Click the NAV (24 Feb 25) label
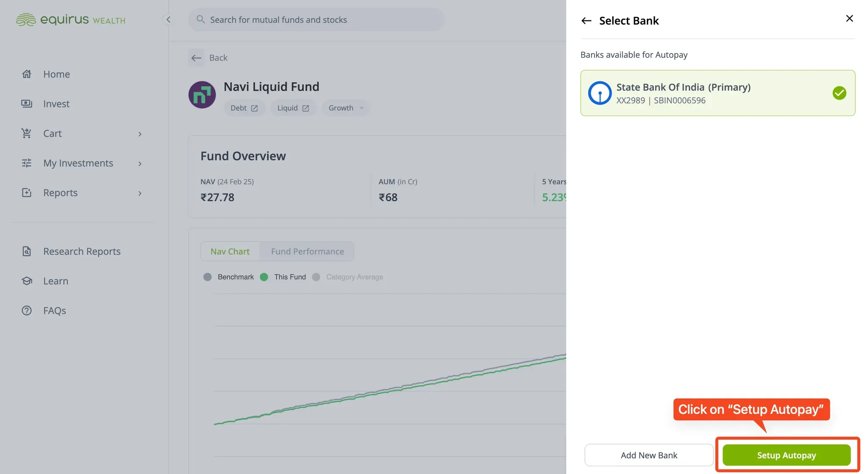Viewport: 868px width, 474px height. 227,182
